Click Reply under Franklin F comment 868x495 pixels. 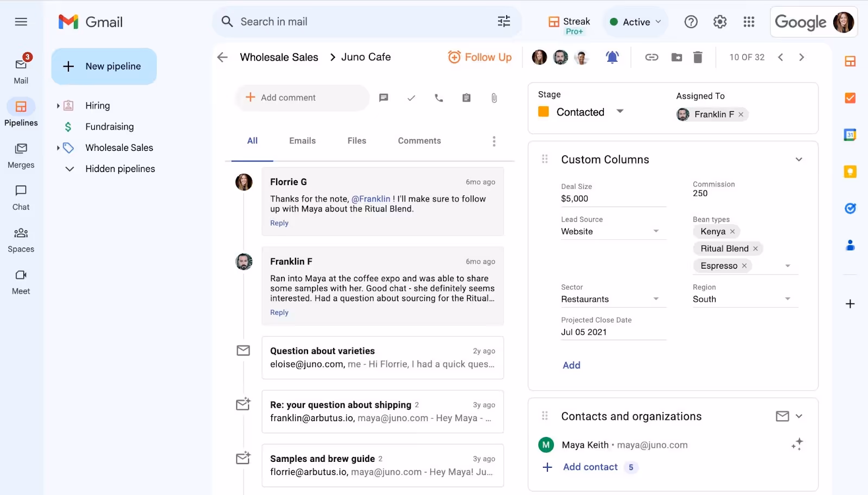coord(279,313)
